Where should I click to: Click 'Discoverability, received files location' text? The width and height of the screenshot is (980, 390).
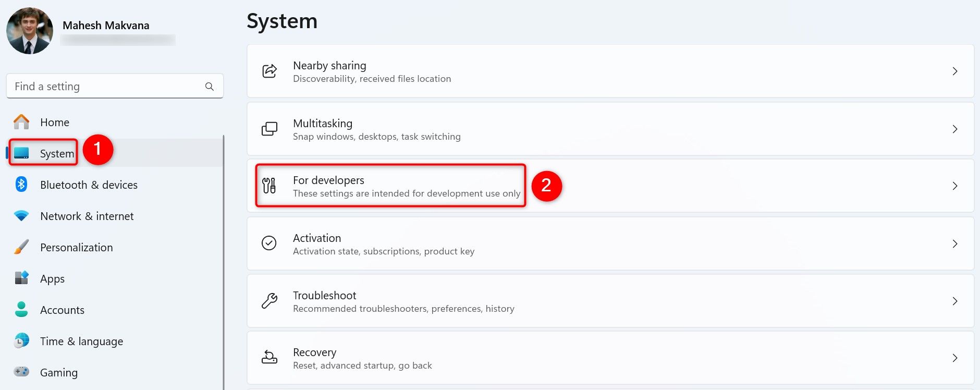click(372, 79)
